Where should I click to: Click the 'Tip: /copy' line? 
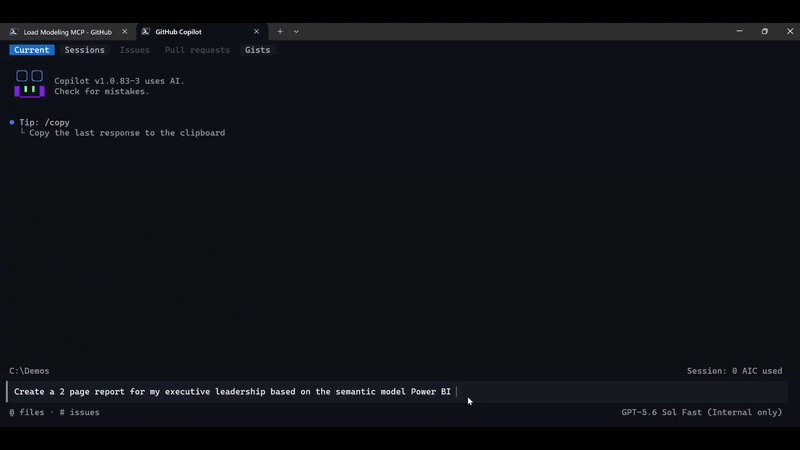click(x=44, y=122)
